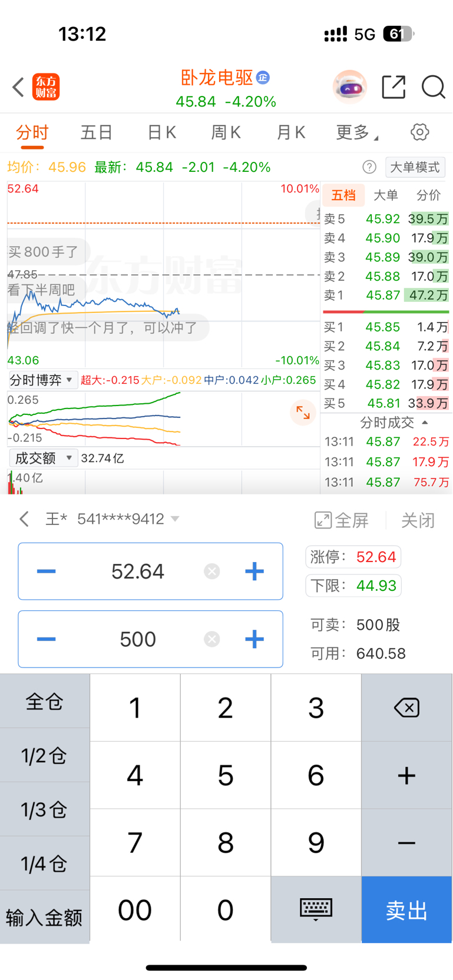This screenshot has height=980, width=453.
Task: Open the search magnifier icon
Action: [x=433, y=87]
